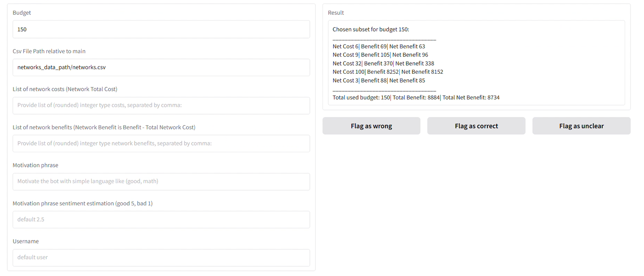Click the Result panel label
Image resolution: width=644 pixels, height=276 pixels.
point(336,13)
